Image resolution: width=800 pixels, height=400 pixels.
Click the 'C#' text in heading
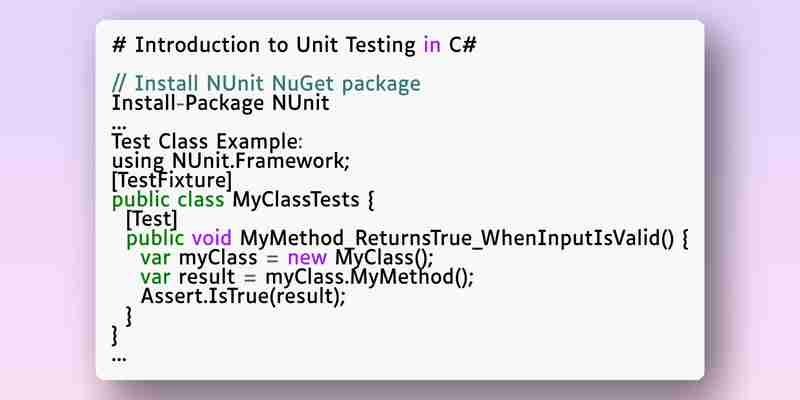coord(463,45)
